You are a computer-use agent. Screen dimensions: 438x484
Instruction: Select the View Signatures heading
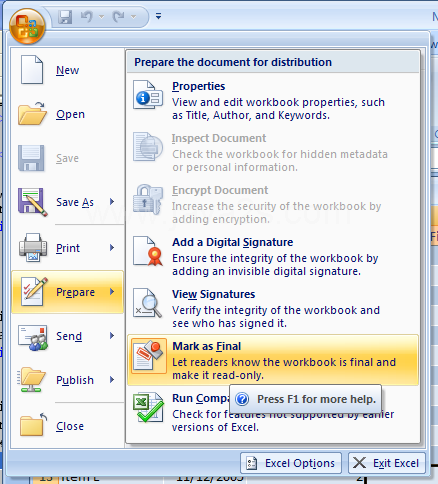(214, 294)
